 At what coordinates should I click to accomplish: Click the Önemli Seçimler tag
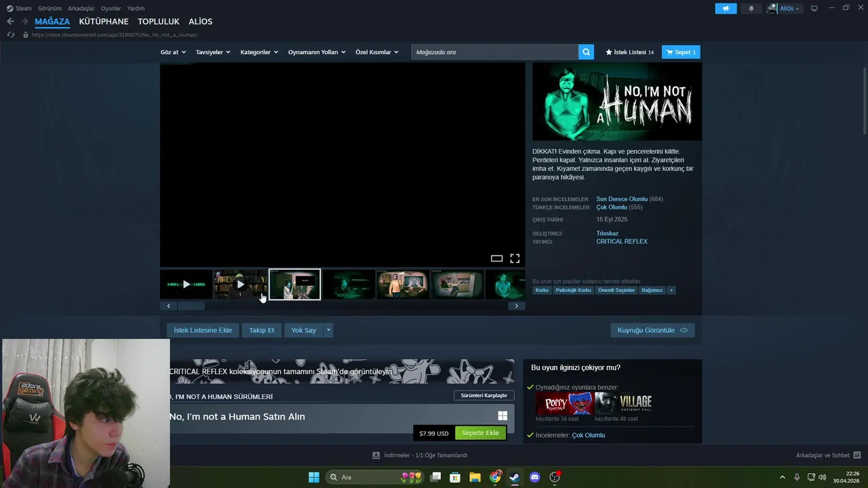[616, 290]
